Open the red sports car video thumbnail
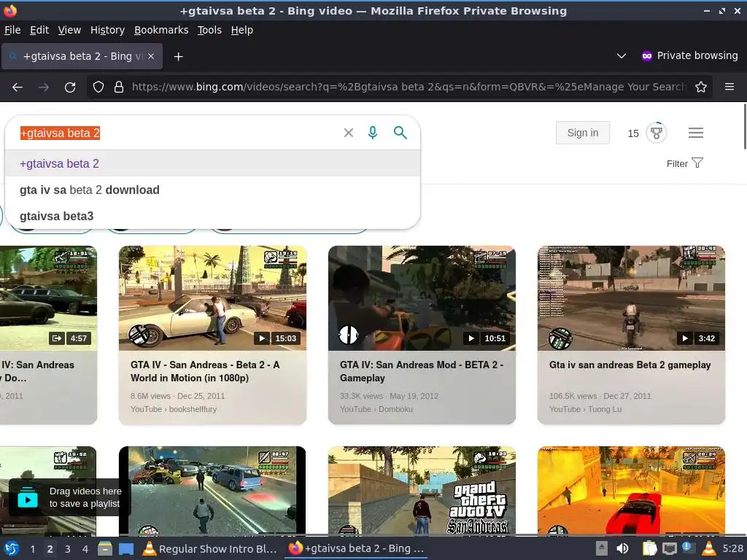Image resolution: width=747 pixels, height=560 pixels. tap(631, 491)
